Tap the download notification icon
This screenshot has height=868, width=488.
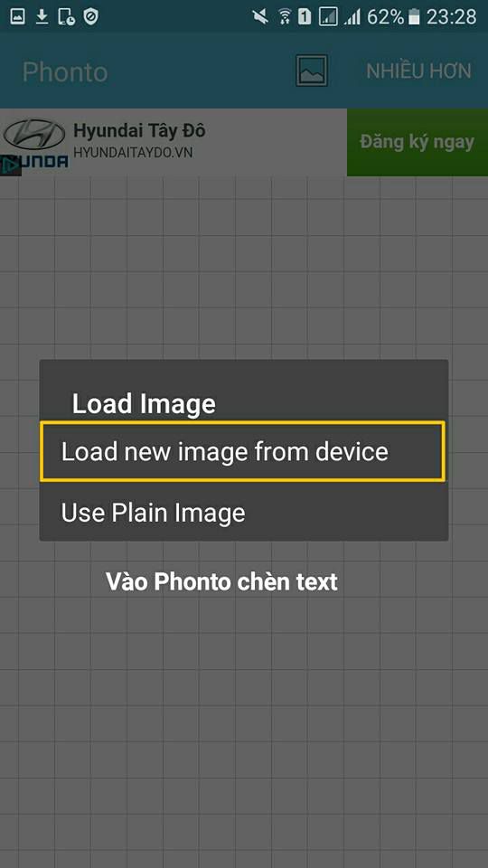pyautogui.click(x=42, y=17)
